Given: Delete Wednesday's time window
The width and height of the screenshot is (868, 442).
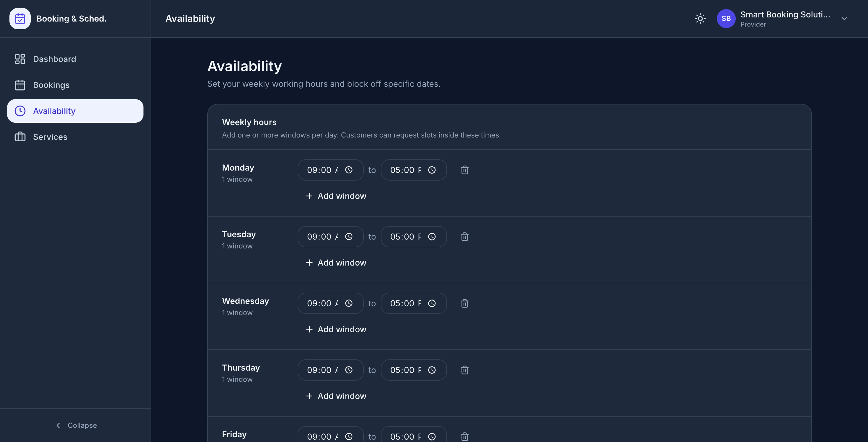Looking at the screenshot, I should coord(464,303).
